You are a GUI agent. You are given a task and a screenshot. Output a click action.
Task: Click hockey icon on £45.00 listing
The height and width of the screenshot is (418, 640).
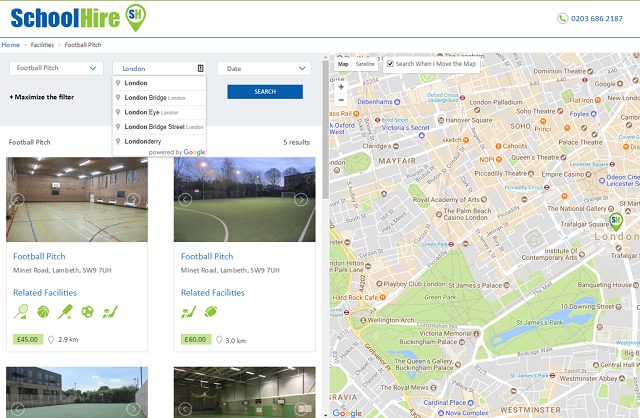coord(110,312)
